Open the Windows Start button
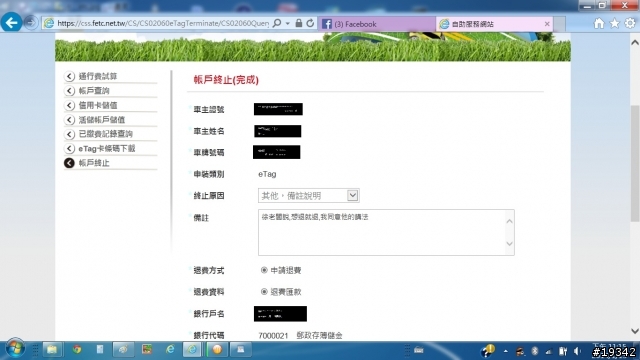Image resolution: width=640 pixels, height=360 pixels. pyautogui.click(x=15, y=349)
